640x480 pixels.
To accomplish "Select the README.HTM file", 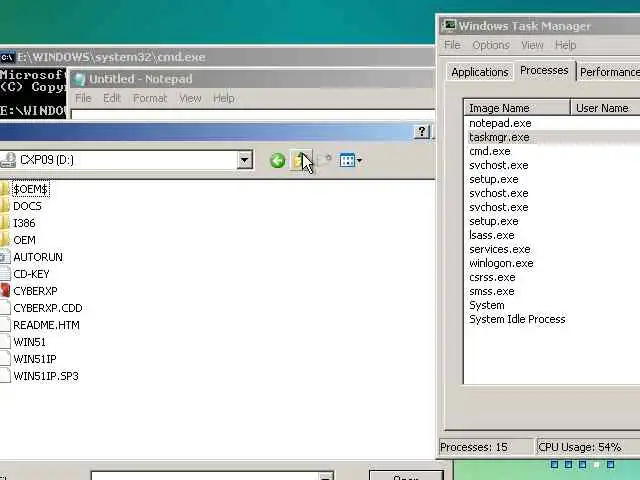I will pos(46,325).
